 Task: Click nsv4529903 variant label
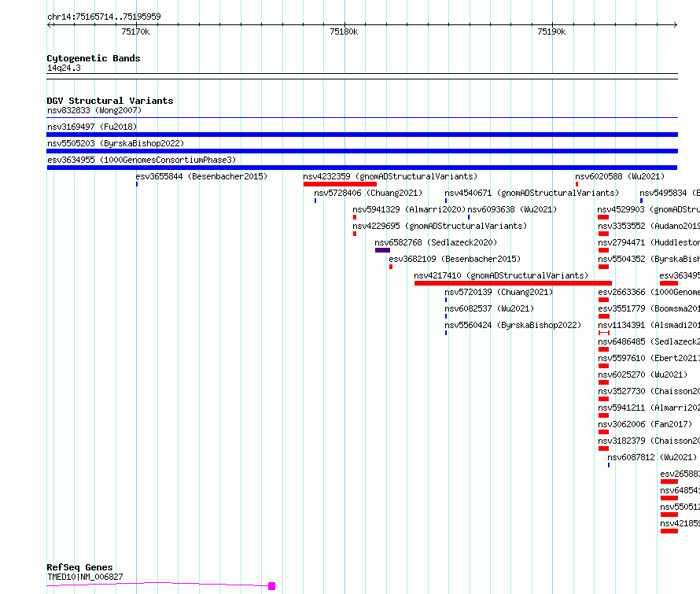[649, 209]
